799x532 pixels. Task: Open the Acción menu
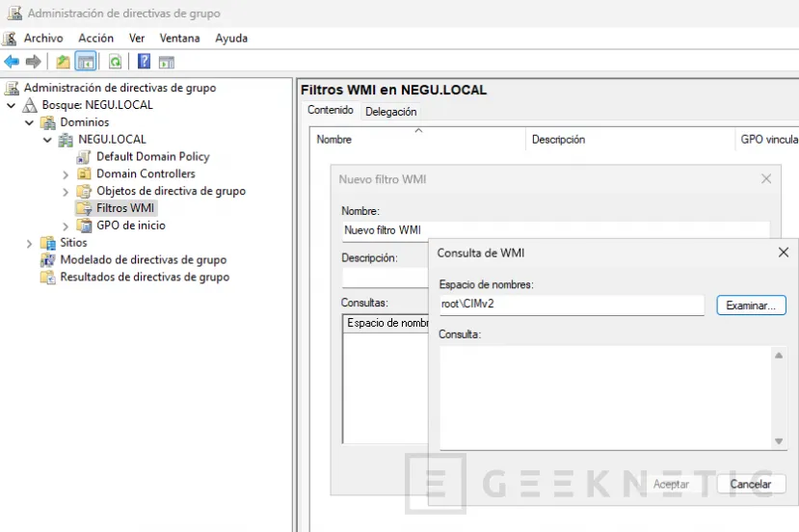point(95,39)
